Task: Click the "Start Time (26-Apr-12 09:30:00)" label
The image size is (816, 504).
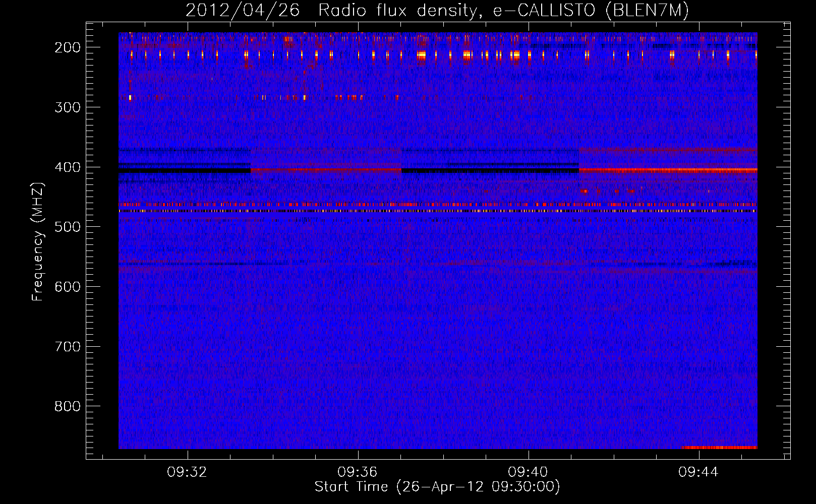Action: (437, 487)
